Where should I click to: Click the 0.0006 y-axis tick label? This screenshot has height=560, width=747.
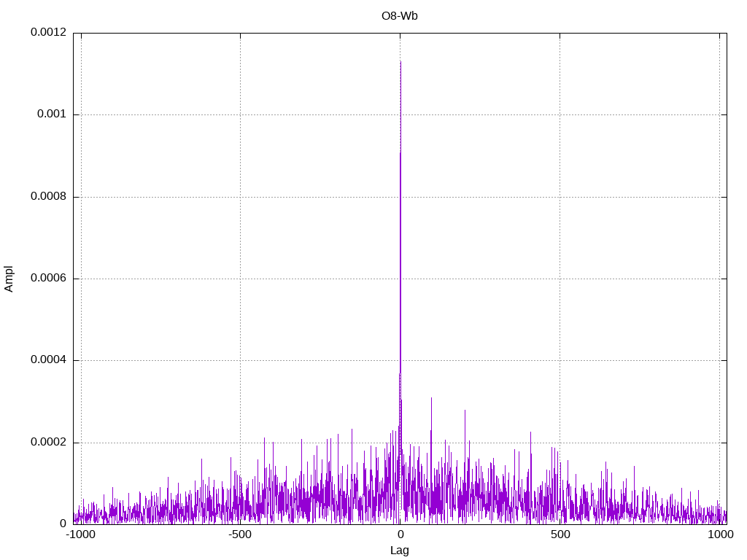pyautogui.click(x=49, y=279)
